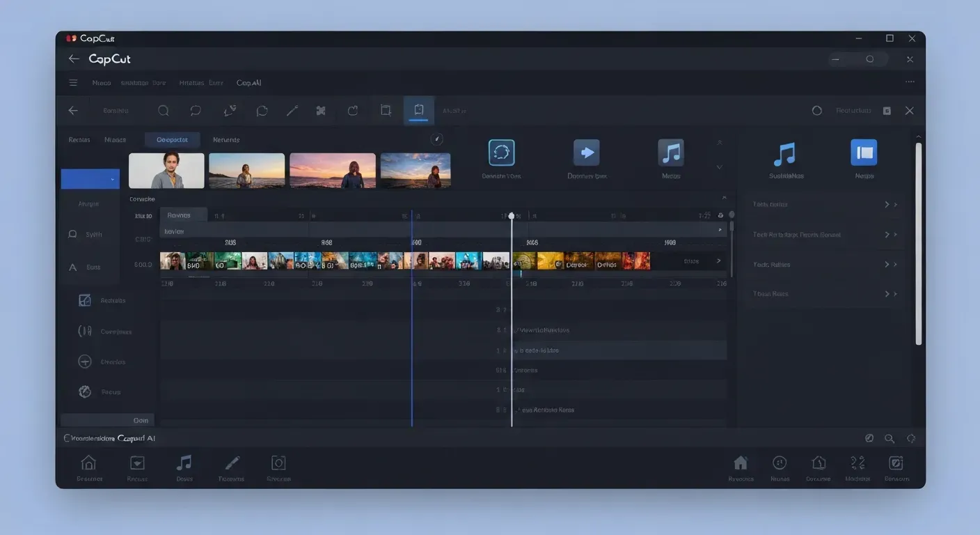Select the puzzle-piece effects icon in the toolbar
980x535 pixels.
coord(321,110)
